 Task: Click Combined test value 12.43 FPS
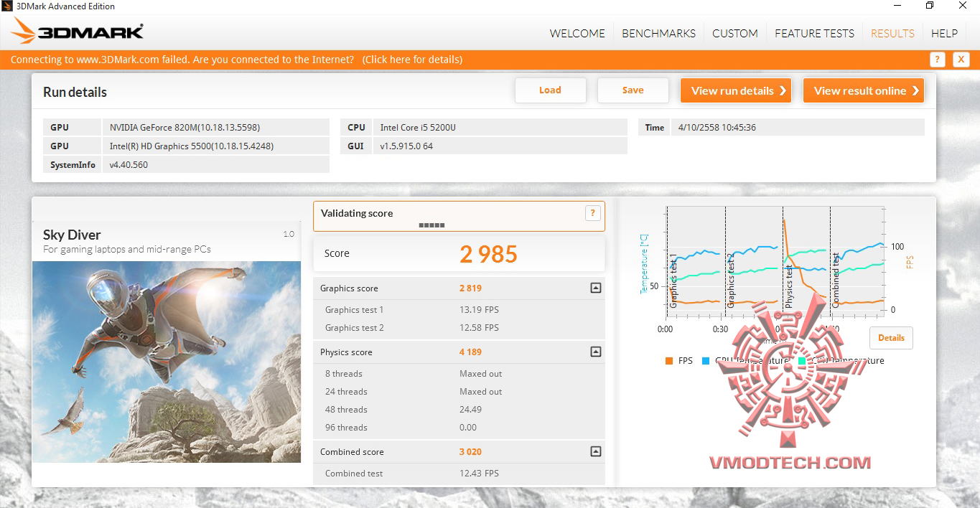click(x=479, y=474)
